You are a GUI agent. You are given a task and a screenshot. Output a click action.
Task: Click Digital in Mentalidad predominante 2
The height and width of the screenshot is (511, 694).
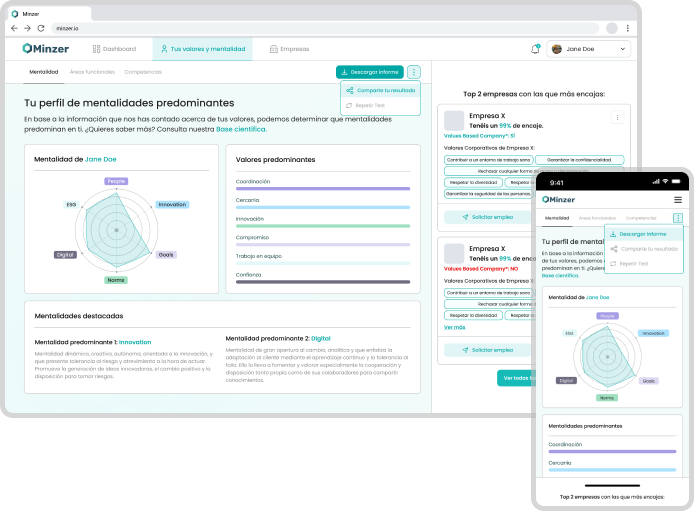click(x=320, y=338)
